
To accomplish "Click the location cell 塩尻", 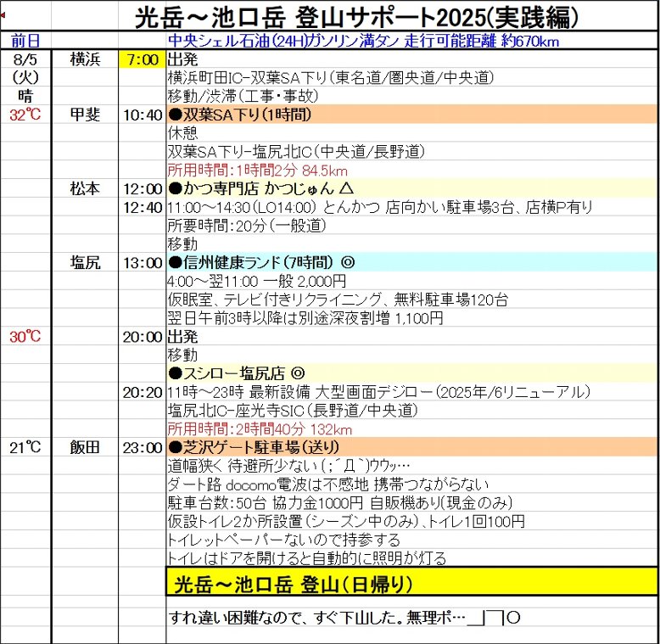I will click(x=85, y=263).
